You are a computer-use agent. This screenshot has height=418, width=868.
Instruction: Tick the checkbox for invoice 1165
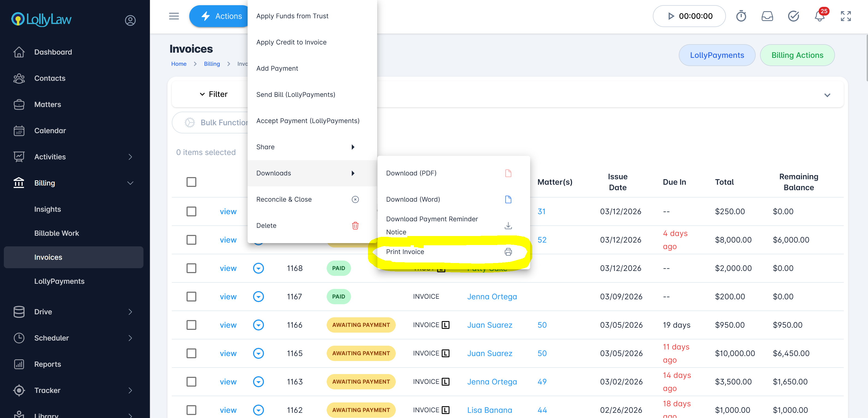191,353
